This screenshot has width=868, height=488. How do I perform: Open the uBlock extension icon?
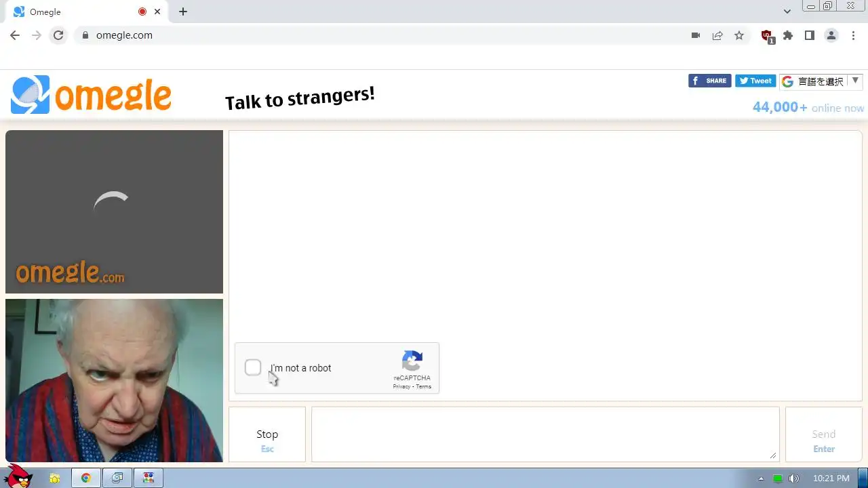click(767, 36)
